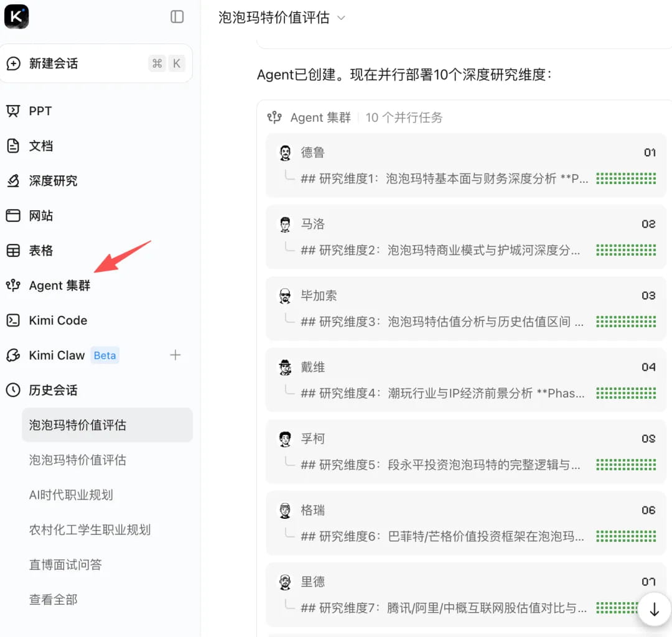Image resolution: width=672 pixels, height=637 pixels.
Task: Click the progress bar for 研究维度1
Action: [626, 179]
